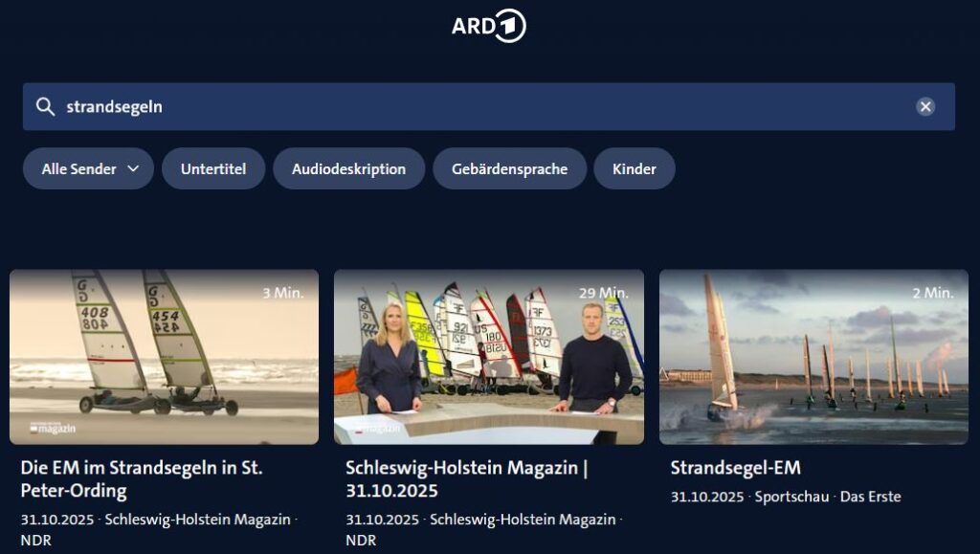Open title Schleswig-Holstein Magazin | 31.10.2025

pos(467,479)
